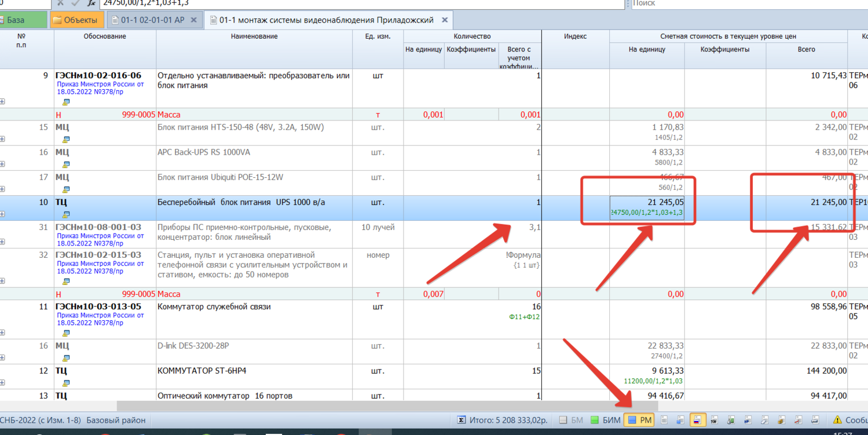Screen dimensions: 868x435
Task: Click the note icon under ГЭСНм10-03-013-05
Action: tap(66, 333)
